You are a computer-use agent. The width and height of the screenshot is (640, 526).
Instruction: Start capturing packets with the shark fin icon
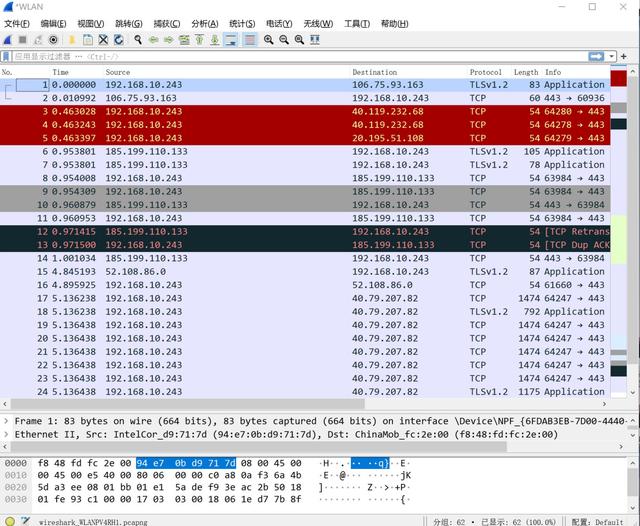[x=7, y=40]
